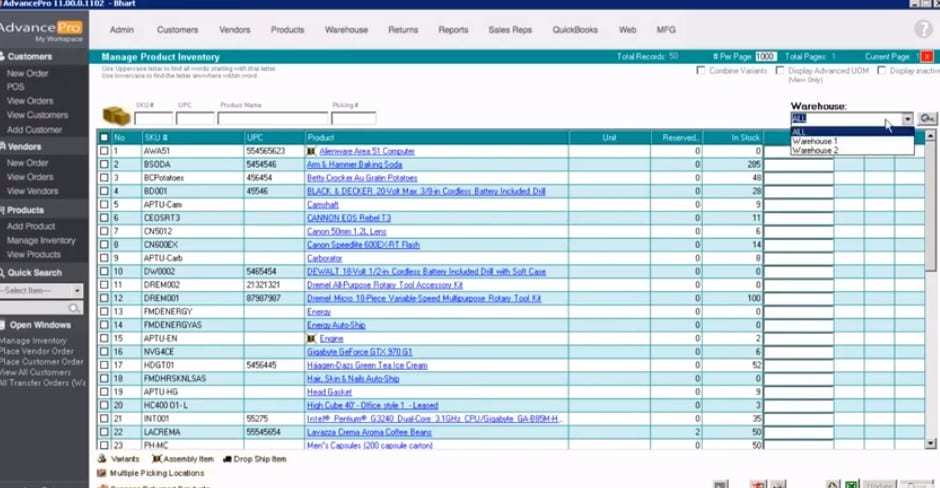Check the Display Advanced UOM option

pyautogui.click(x=779, y=71)
